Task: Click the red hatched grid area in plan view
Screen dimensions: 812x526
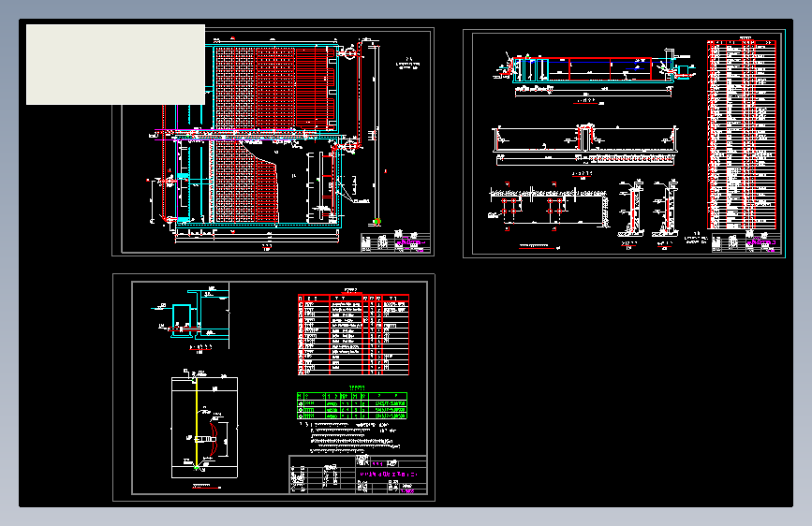Action: 275,89
